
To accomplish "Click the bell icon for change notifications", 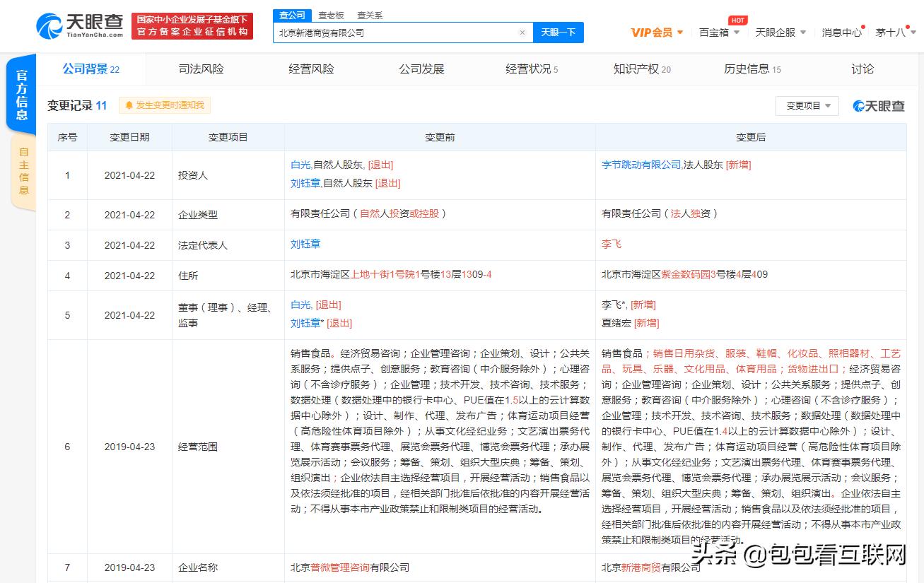I will (128, 105).
